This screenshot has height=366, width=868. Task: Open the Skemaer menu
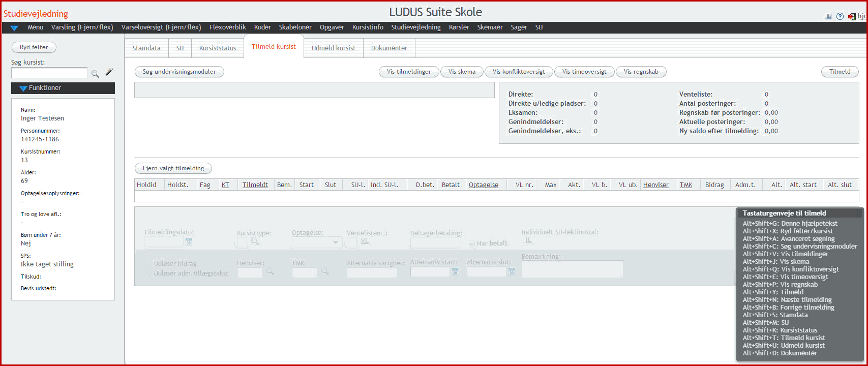point(490,27)
